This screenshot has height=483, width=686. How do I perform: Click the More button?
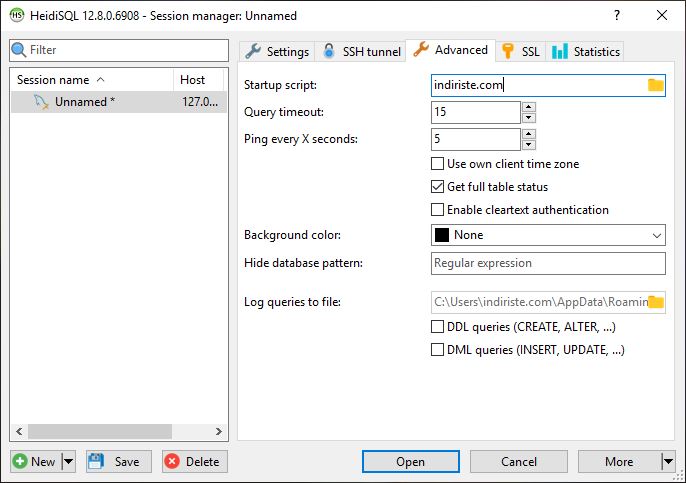(620, 461)
